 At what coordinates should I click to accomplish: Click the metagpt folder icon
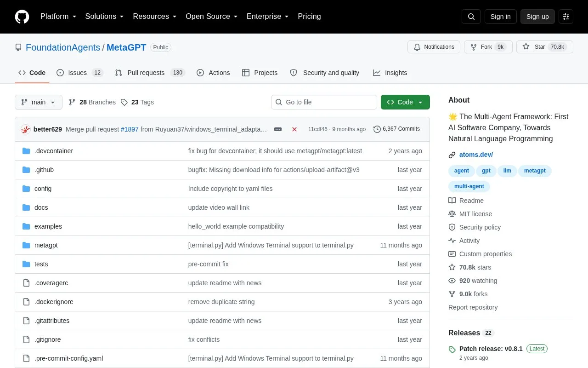[26, 245]
